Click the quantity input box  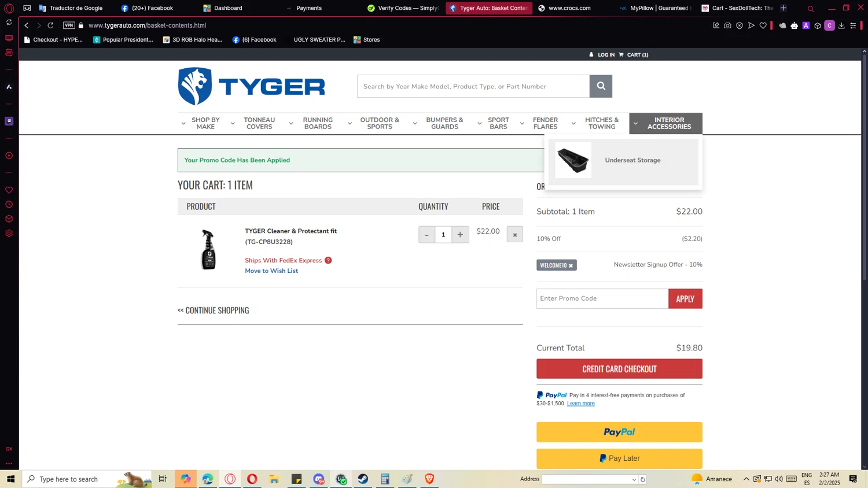(443, 235)
